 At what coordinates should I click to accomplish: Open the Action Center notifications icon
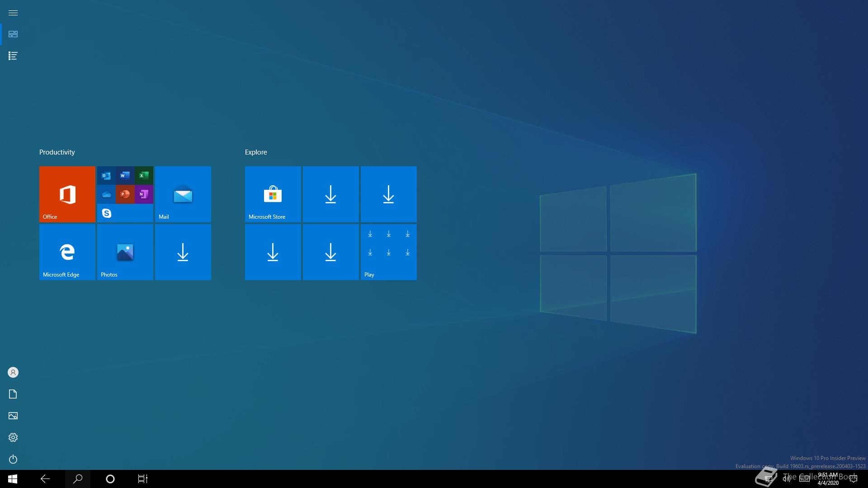(x=854, y=479)
